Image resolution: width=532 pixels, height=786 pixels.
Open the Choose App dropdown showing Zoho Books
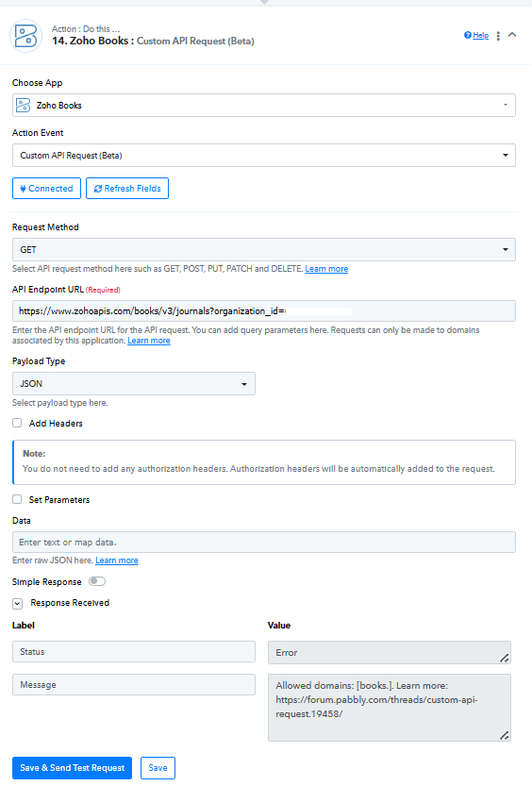[264, 106]
